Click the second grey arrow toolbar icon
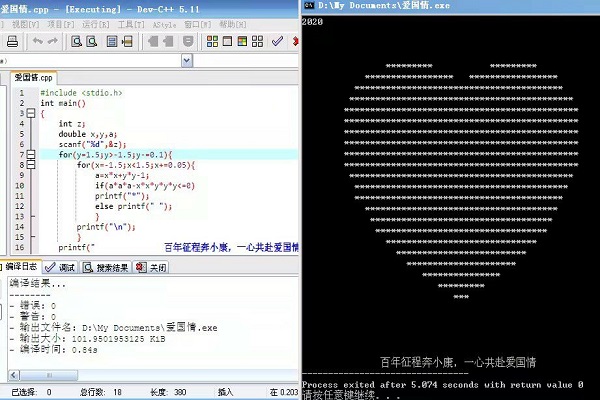600x400 pixels. coord(168,41)
